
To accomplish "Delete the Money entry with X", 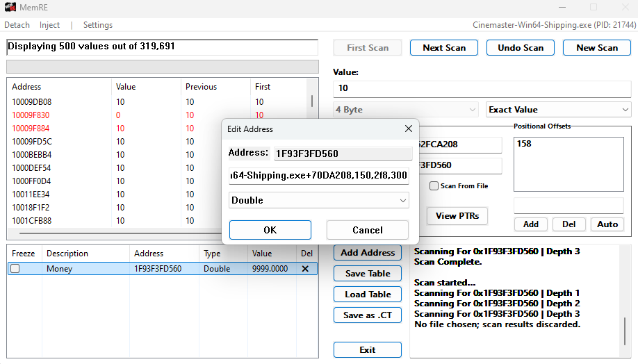I will coord(305,269).
